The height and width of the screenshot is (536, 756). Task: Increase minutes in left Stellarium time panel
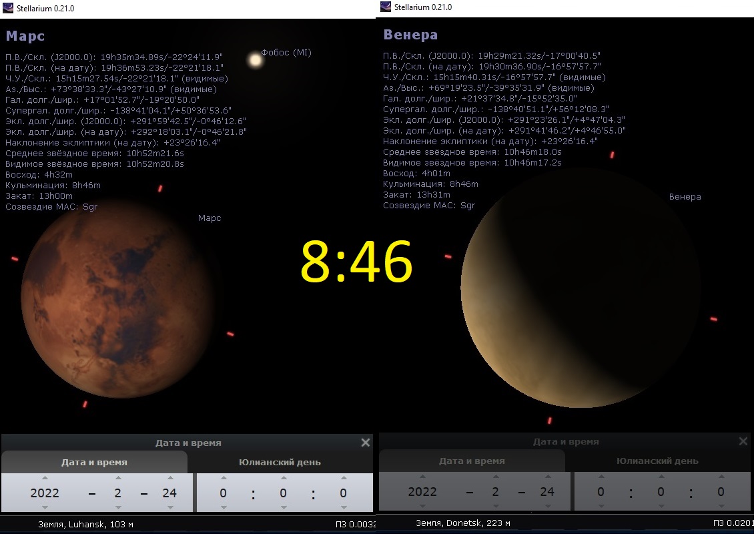pyautogui.click(x=284, y=478)
